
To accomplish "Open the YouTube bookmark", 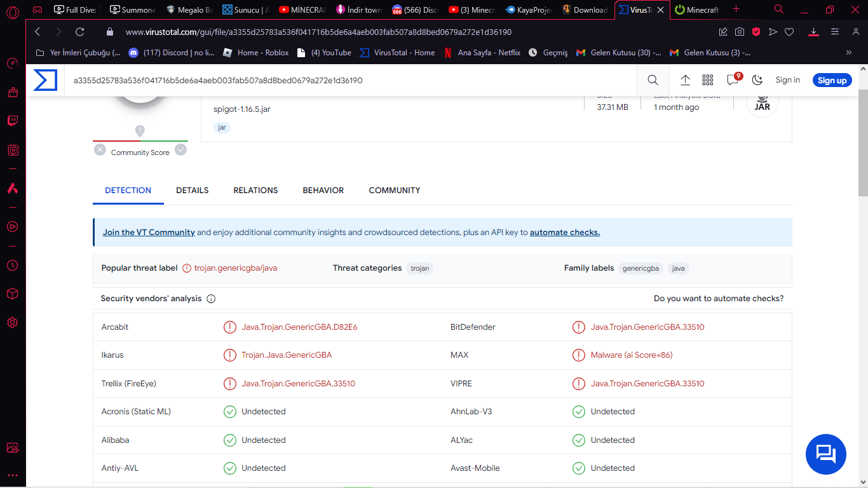I will point(324,53).
